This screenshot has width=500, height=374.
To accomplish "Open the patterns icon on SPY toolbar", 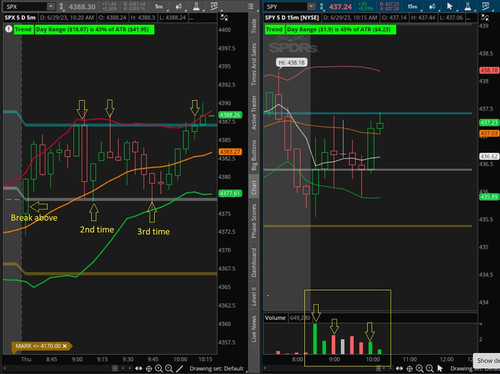I will pyautogui.click(x=486, y=6).
